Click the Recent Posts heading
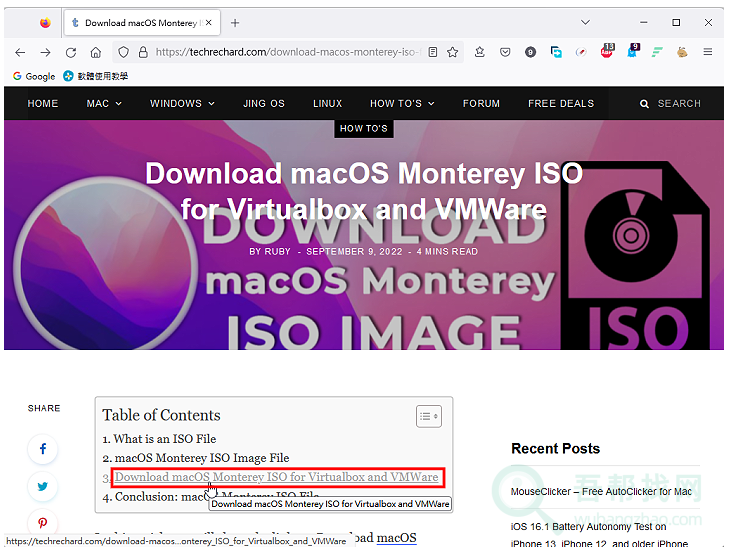Viewport: 731px width, 553px height. tap(556, 449)
